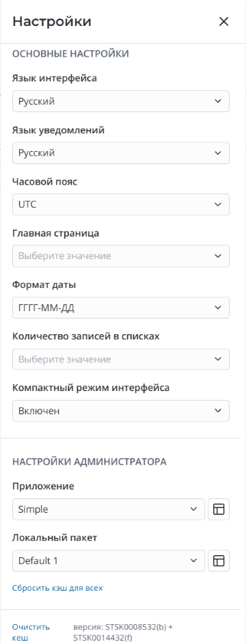The height and width of the screenshot is (644, 246).
Task: Click chevron arrow in Формат даты field
Action: (x=218, y=308)
